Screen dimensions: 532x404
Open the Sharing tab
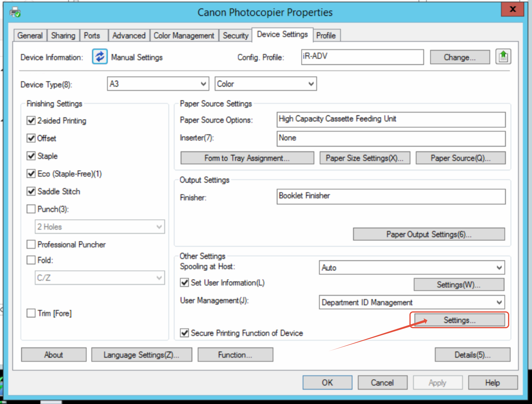tap(63, 36)
